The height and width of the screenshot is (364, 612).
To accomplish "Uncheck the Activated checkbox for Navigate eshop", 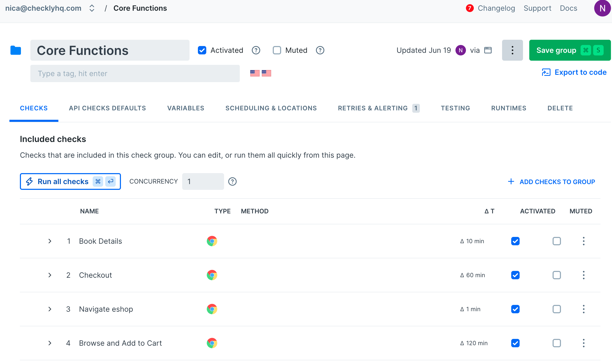I will 515,309.
